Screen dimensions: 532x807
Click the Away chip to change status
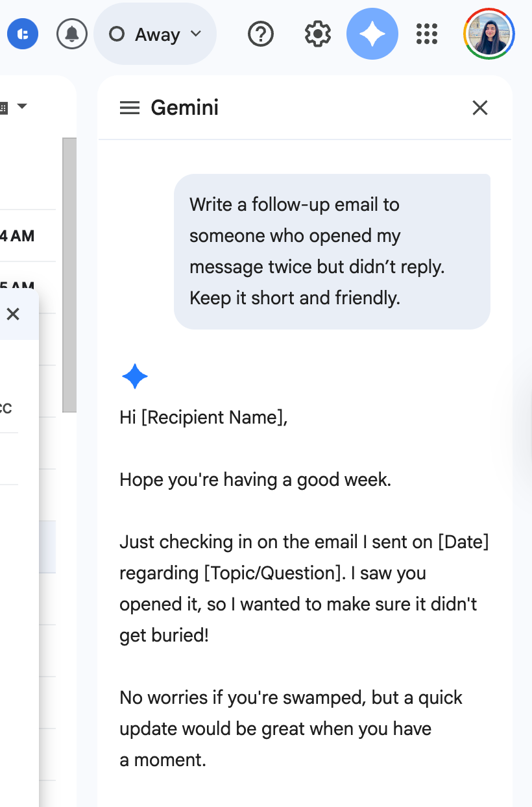click(x=156, y=34)
